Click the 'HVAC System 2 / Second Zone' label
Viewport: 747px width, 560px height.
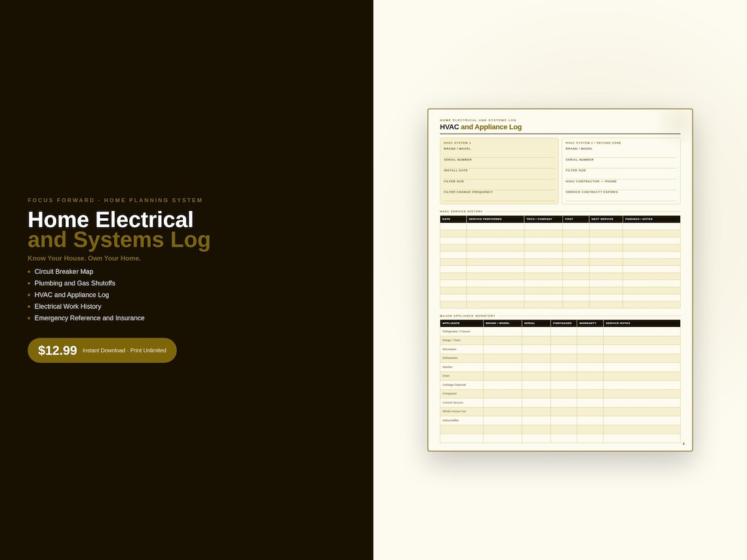point(593,143)
